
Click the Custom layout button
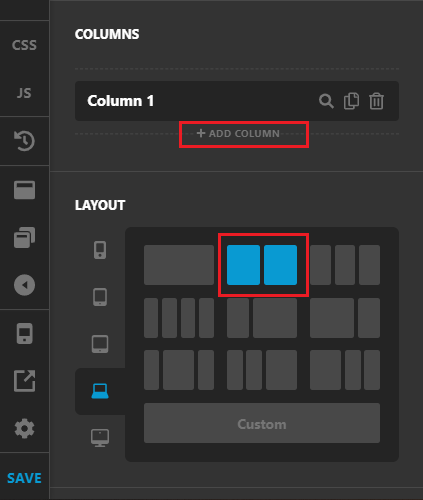[x=262, y=423]
